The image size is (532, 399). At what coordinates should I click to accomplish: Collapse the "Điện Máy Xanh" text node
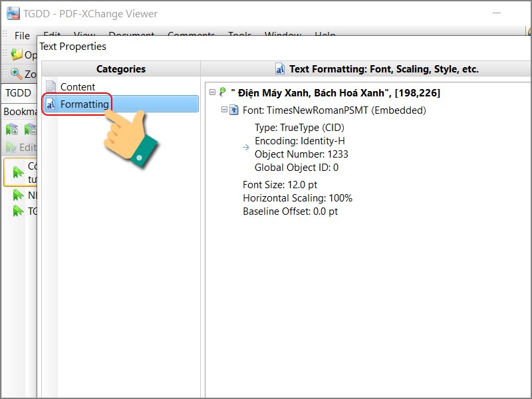(x=212, y=92)
